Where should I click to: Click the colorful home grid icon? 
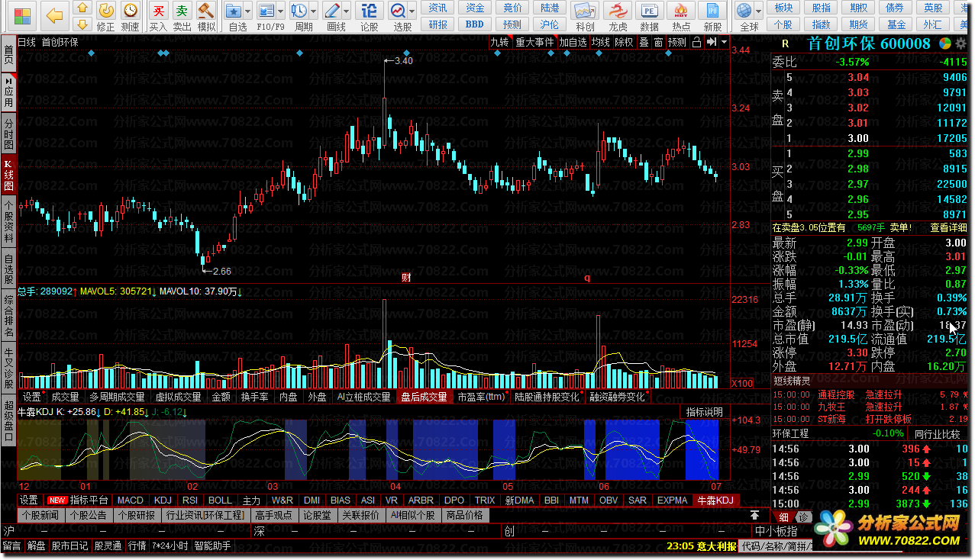22,15
